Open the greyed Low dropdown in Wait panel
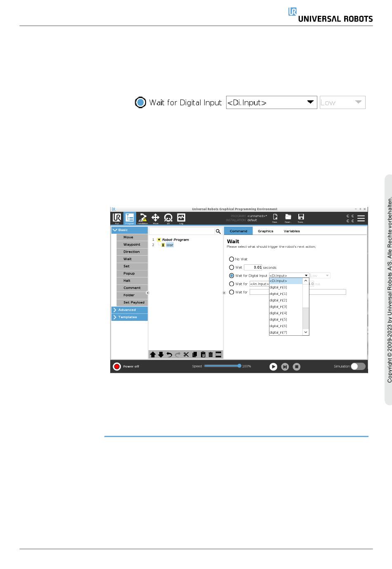This screenshot has width=392, height=569. [x=320, y=275]
